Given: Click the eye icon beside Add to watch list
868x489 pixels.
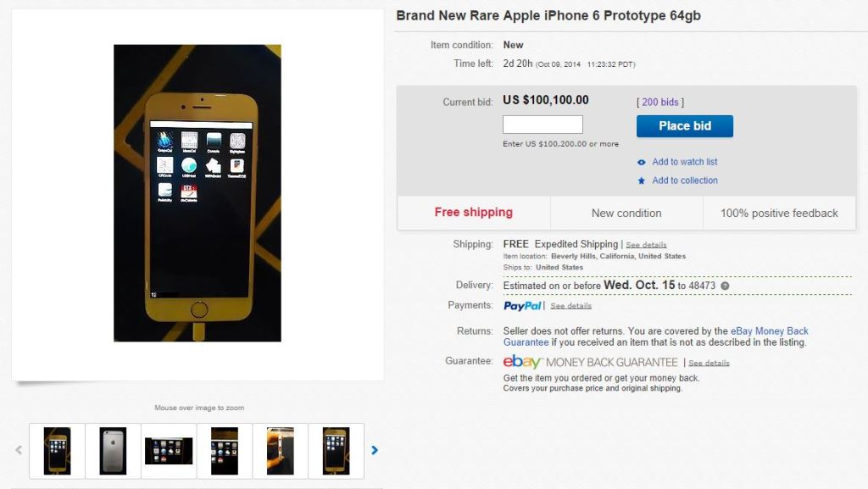Looking at the screenshot, I should point(641,162).
